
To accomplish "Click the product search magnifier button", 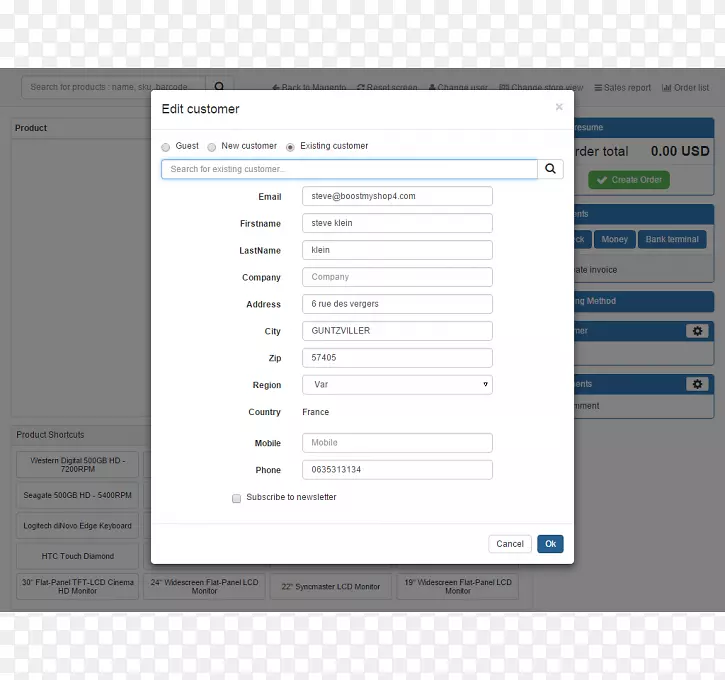I will (x=220, y=88).
